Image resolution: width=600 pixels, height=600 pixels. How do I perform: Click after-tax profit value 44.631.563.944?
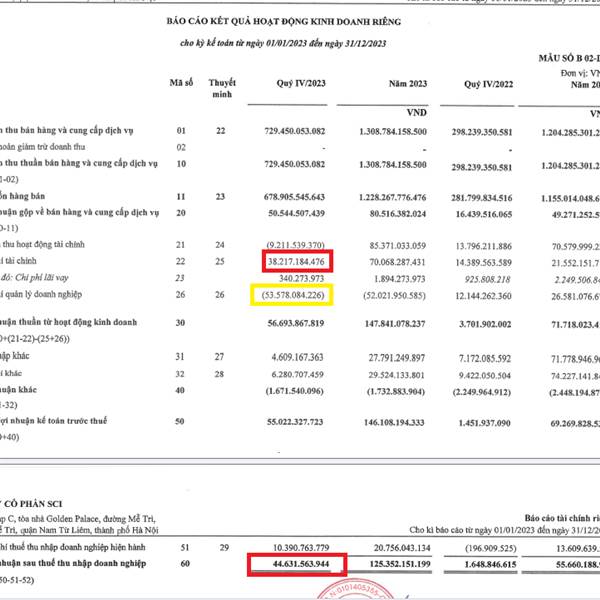click(x=301, y=564)
